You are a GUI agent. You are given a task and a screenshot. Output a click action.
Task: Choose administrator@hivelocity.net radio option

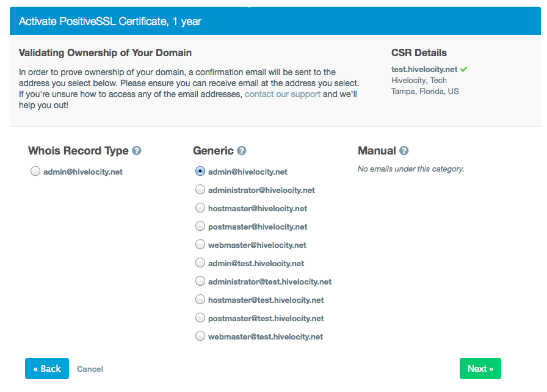click(x=200, y=190)
